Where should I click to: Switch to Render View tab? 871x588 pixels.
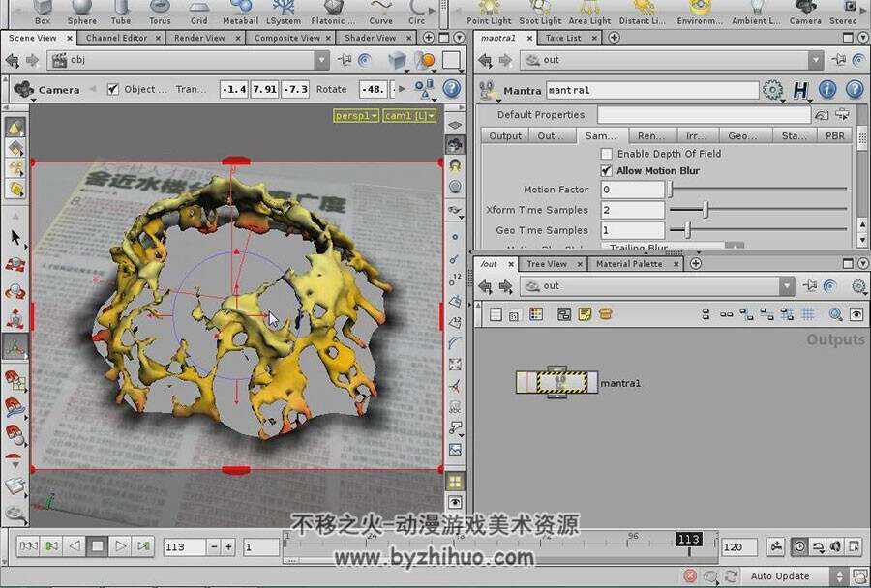[x=199, y=38]
